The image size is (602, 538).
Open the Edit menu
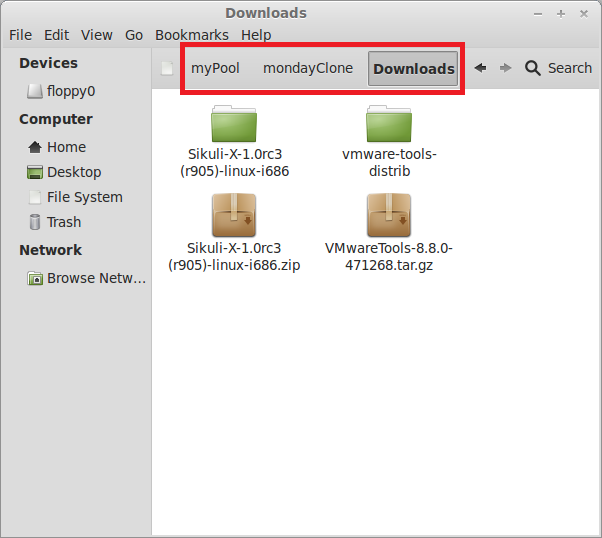pos(56,35)
